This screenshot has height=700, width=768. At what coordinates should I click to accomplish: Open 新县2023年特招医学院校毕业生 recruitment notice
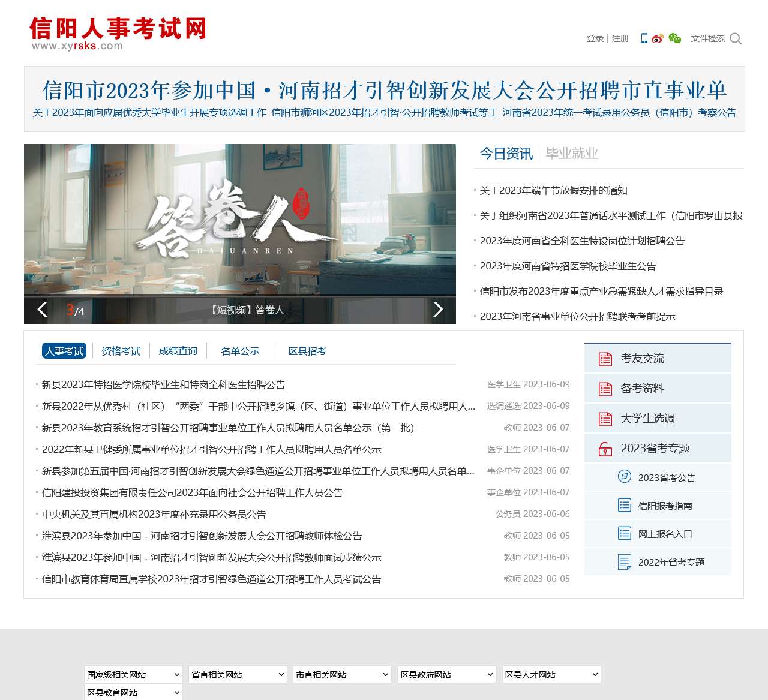164,385
